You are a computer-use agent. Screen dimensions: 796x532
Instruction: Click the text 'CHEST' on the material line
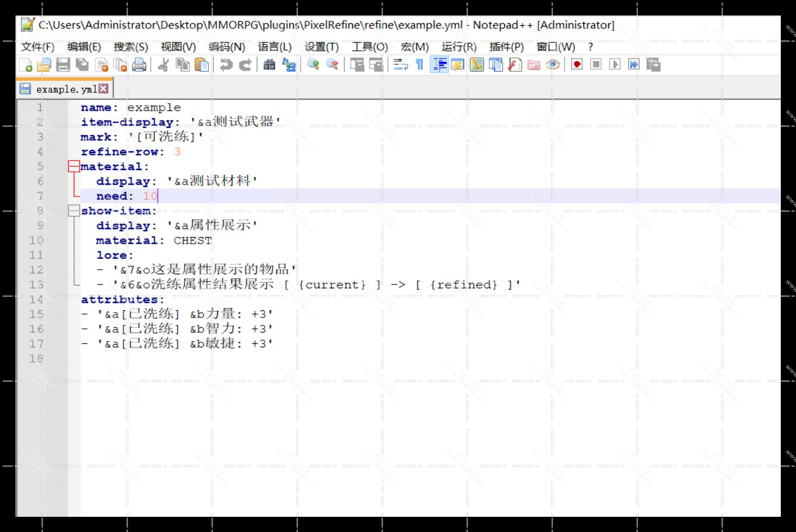click(193, 240)
